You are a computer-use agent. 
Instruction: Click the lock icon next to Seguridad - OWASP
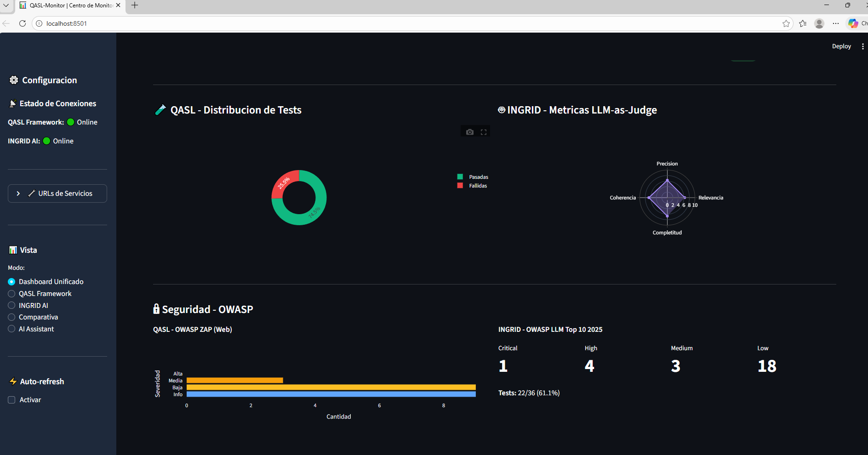coord(155,309)
